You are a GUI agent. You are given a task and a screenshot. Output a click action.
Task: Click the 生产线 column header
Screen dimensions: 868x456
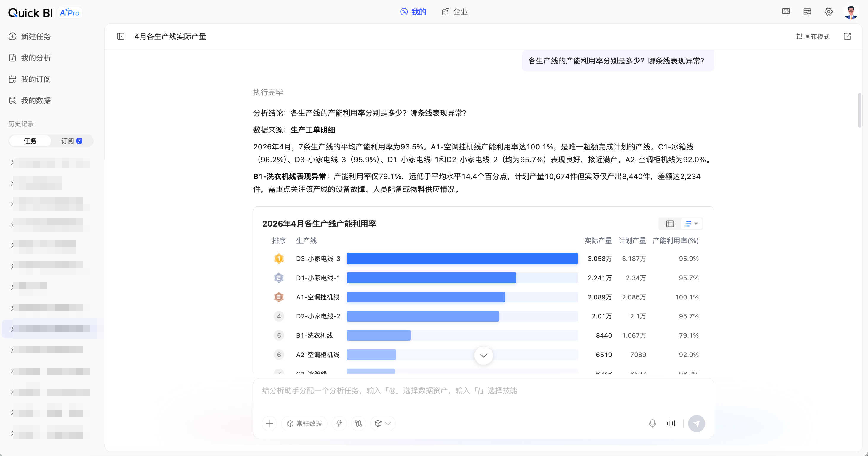306,241
